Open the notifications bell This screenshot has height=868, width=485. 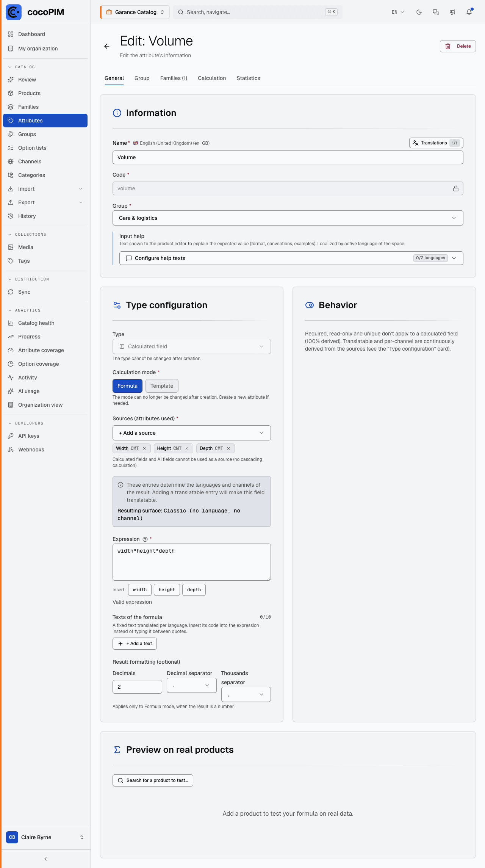(469, 12)
